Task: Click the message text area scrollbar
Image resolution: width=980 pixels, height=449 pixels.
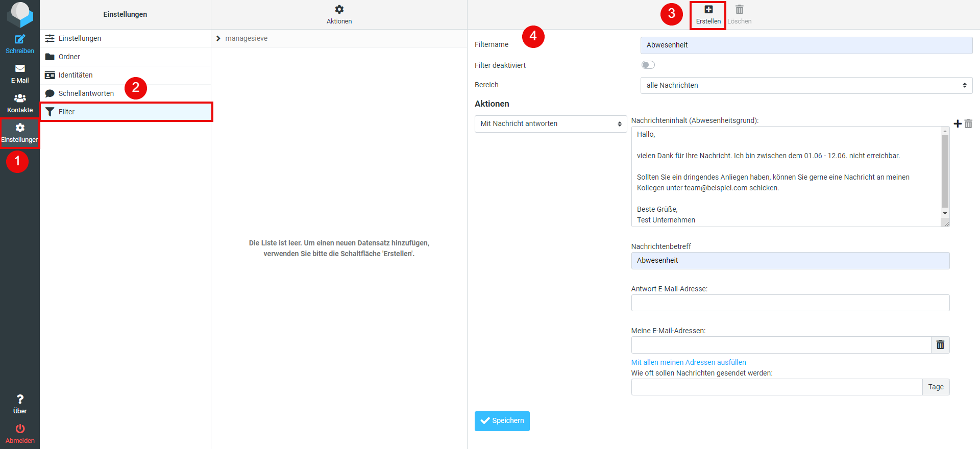Action: click(x=945, y=173)
